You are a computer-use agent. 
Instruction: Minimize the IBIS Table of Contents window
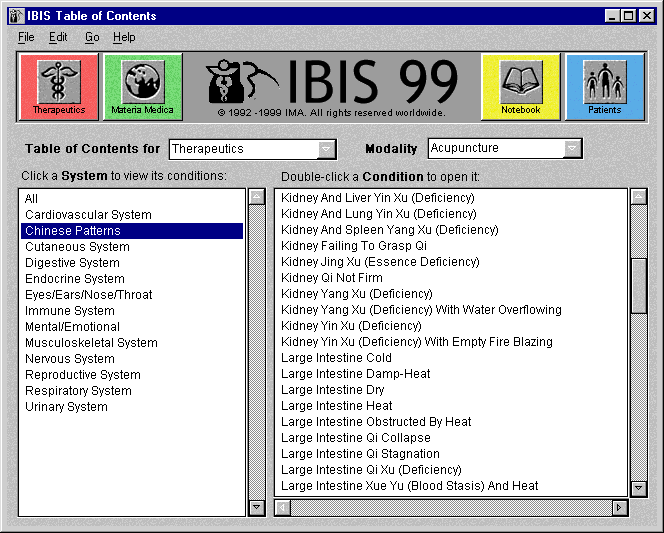[x=611, y=16]
